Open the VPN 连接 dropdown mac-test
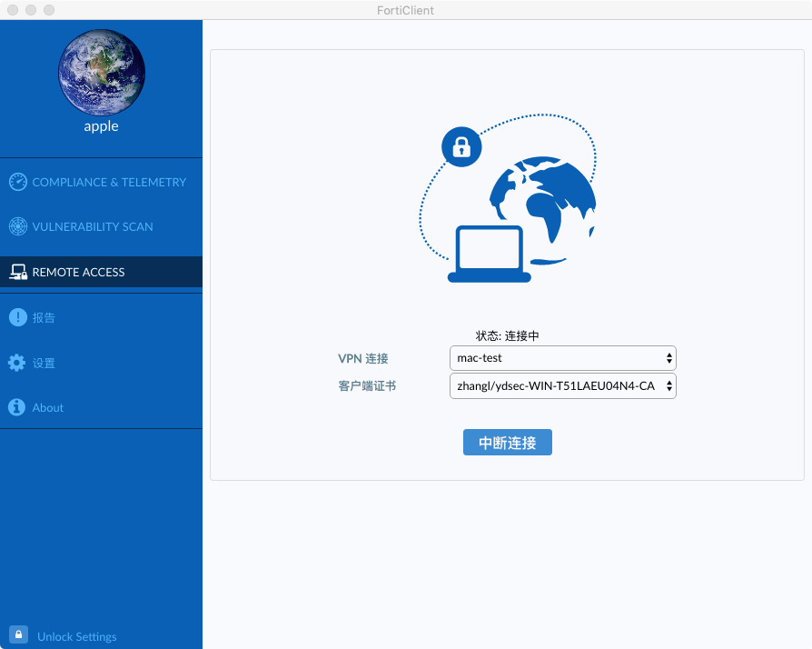The width and height of the screenshot is (812, 649). 563,357
